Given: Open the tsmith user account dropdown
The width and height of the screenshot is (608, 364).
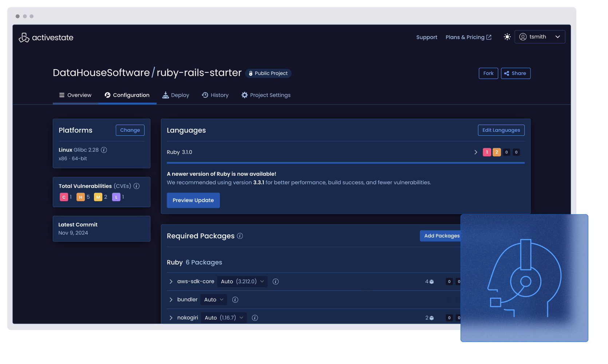Looking at the screenshot, I should (540, 37).
